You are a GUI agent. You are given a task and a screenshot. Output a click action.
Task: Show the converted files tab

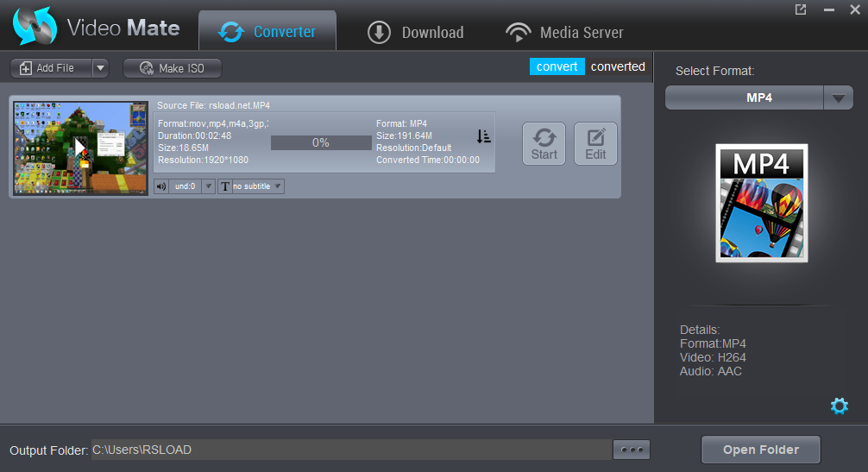tap(618, 66)
